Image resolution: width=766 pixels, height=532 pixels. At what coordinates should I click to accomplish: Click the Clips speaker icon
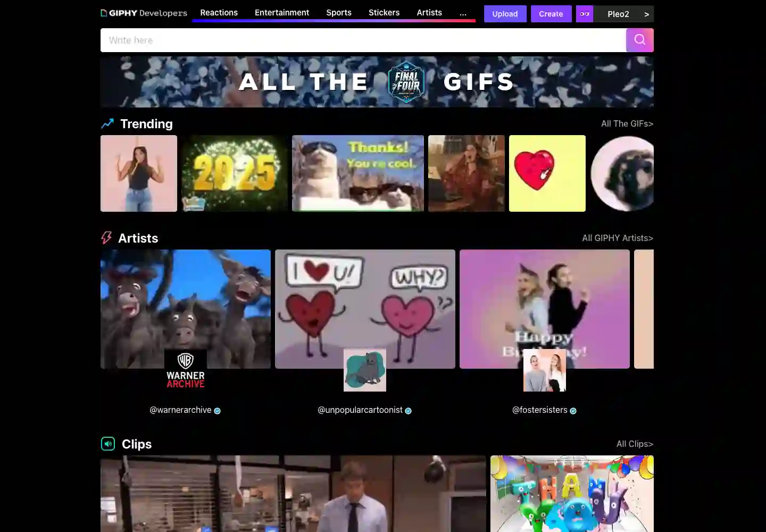[x=108, y=444]
